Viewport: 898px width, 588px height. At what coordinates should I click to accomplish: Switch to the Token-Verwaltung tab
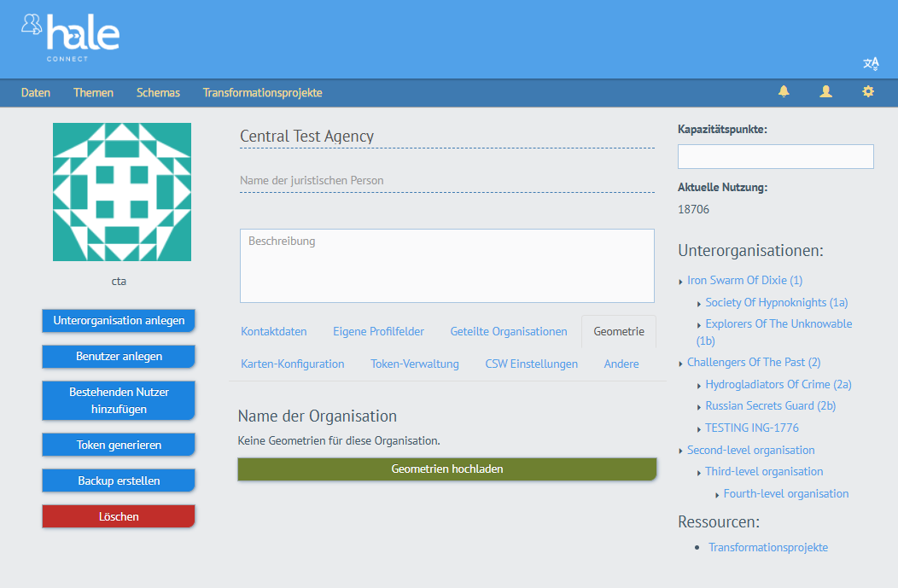[x=414, y=364]
